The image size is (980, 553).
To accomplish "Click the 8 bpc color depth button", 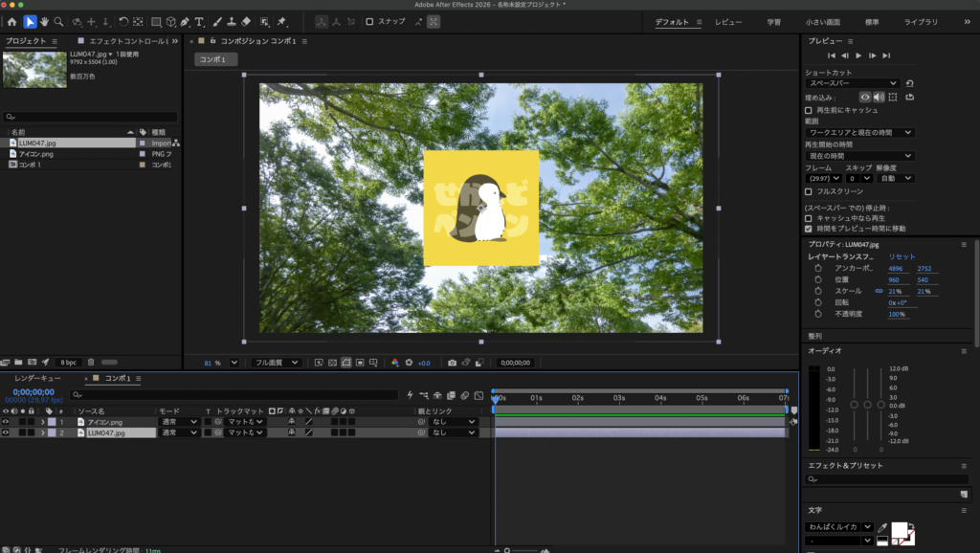I will pos(69,363).
